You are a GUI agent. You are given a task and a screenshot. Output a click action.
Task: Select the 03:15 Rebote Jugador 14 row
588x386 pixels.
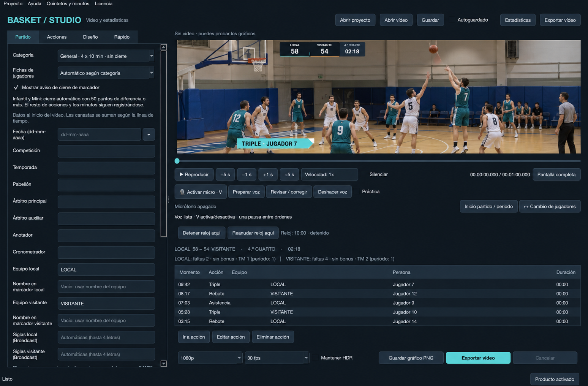pos(378,321)
